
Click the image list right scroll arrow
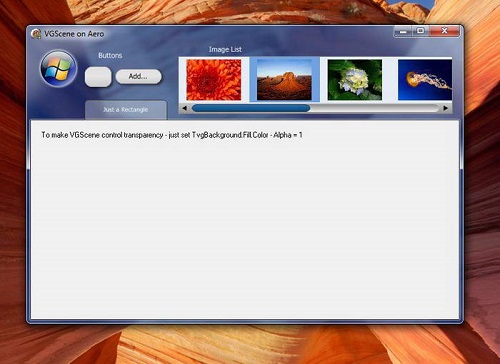click(x=446, y=108)
